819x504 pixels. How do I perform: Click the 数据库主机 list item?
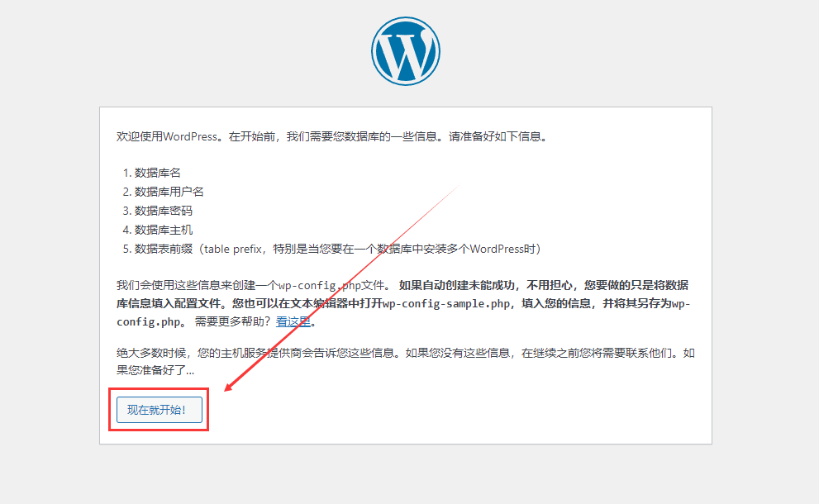click(x=163, y=230)
